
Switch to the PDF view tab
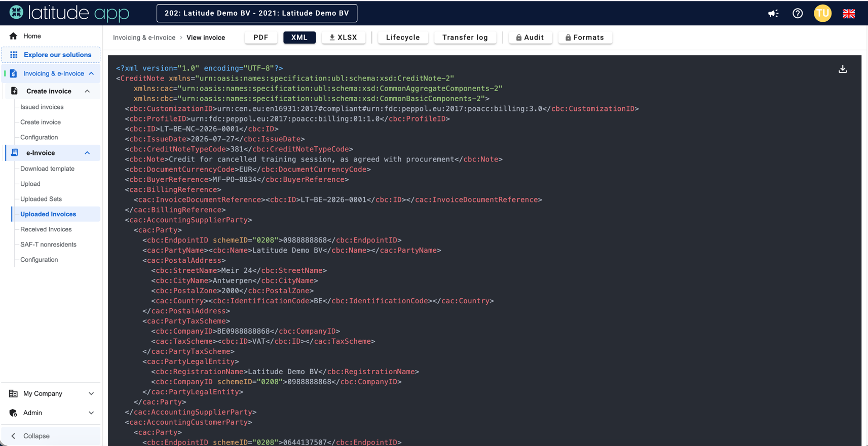pos(261,37)
